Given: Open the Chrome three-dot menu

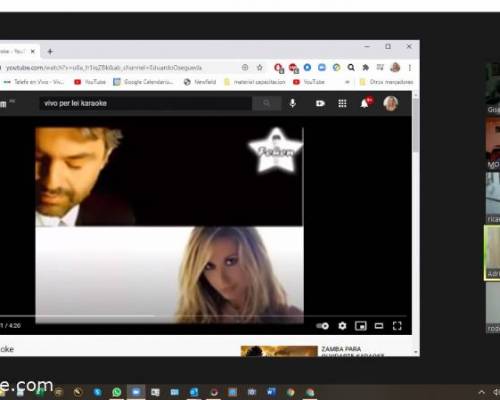Looking at the screenshot, I should tap(410, 68).
